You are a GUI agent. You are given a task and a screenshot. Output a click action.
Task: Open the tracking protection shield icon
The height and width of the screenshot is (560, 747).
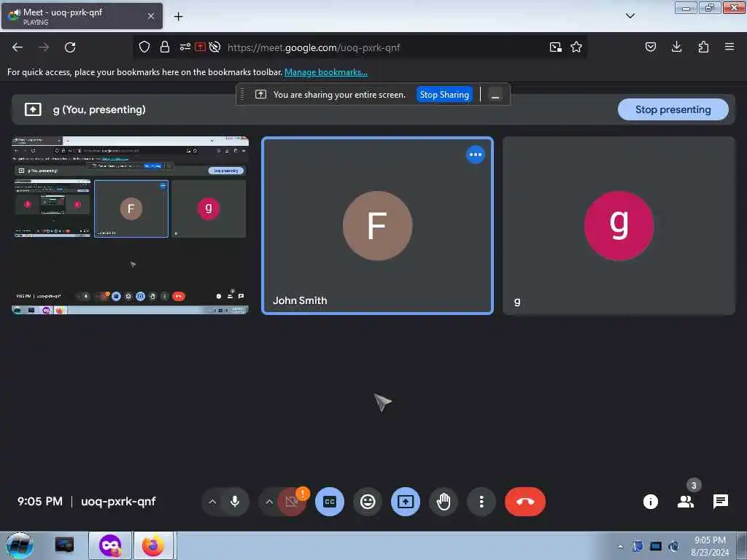point(144,47)
